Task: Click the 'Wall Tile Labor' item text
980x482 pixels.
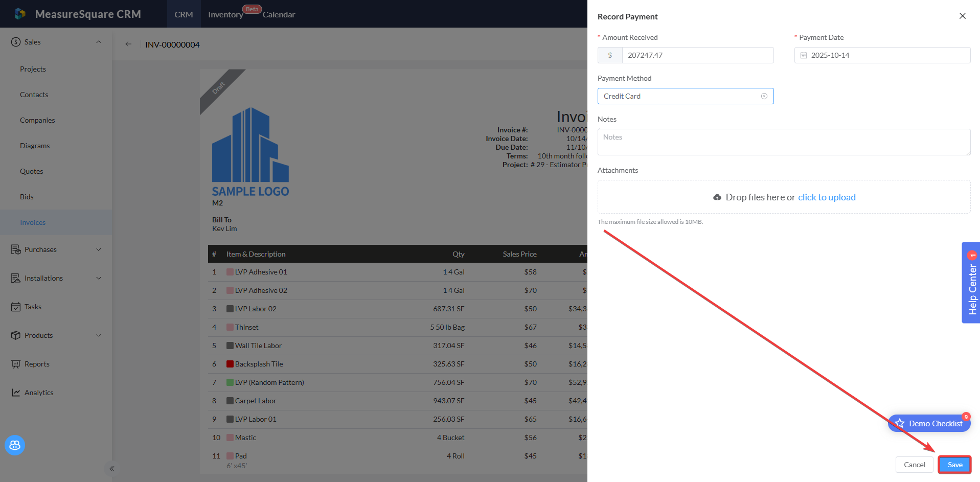Action: click(x=258, y=346)
